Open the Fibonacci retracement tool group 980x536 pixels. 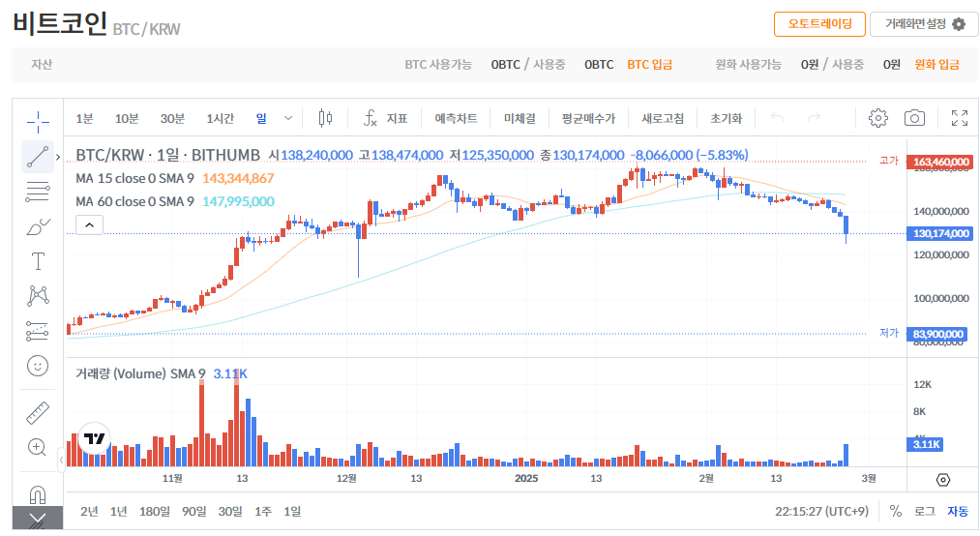[x=38, y=192]
